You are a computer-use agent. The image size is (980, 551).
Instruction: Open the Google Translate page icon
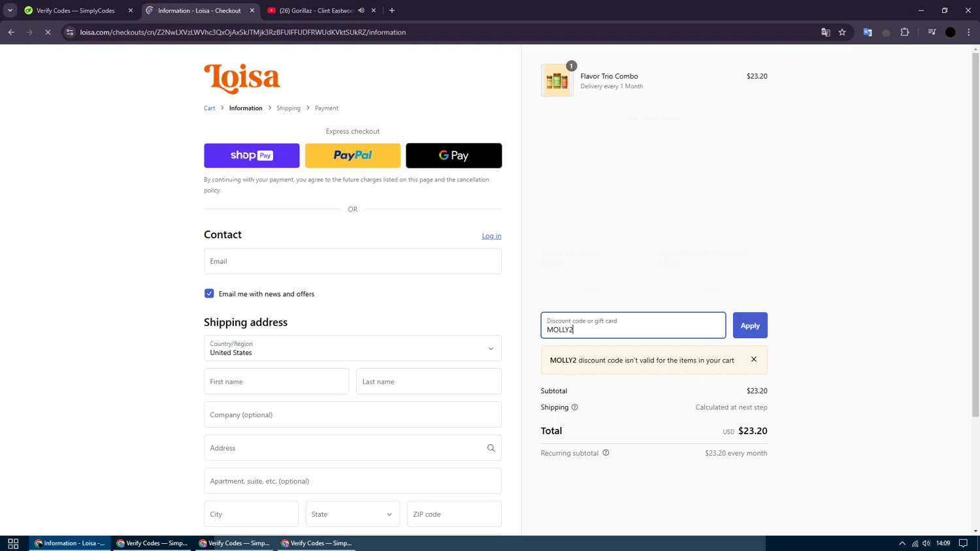826,32
